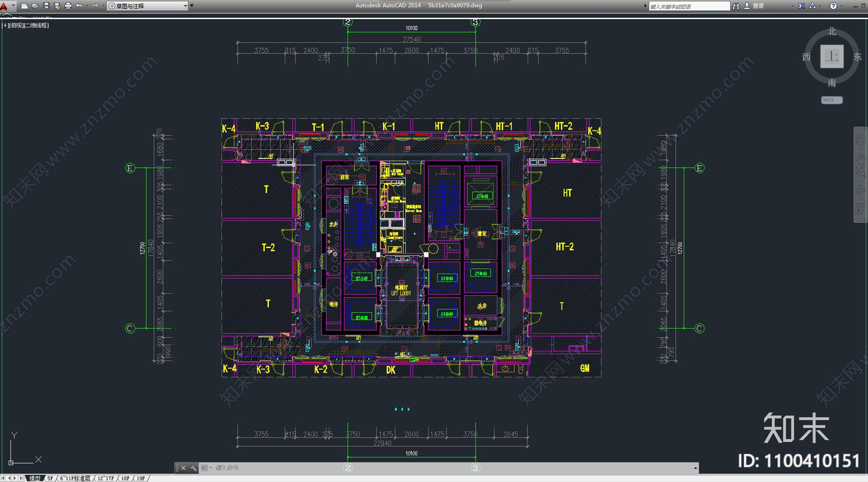868x482 pixels.
Task: Open the command line customize wrench icon
Action: click(x=193, y=468)
